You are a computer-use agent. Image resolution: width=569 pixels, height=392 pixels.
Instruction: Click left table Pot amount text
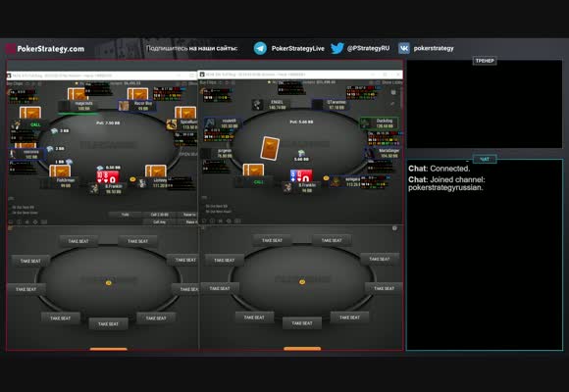(108, 122)
